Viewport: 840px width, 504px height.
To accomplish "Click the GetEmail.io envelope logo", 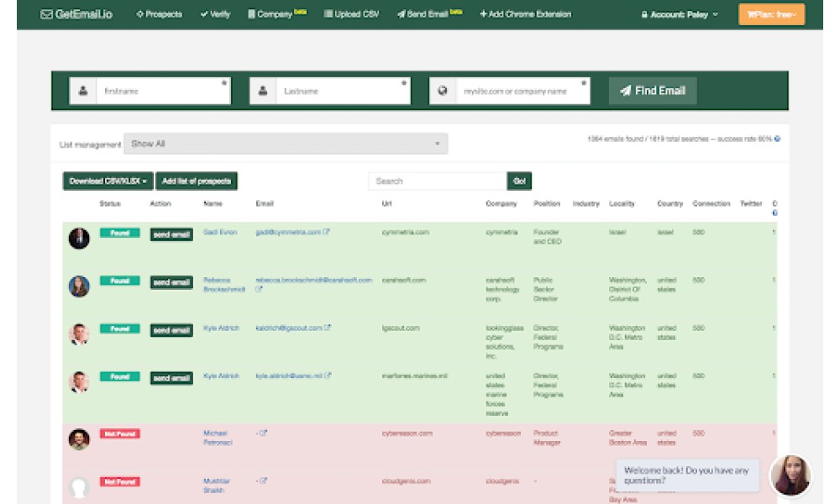I will (x=76, y=14).
